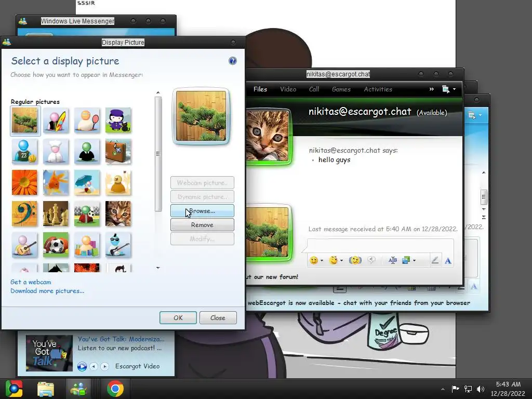Go to the previous Escargot Video item
Image resolution: width=532 pixels, height=399 pixels.
pos(94,366)
